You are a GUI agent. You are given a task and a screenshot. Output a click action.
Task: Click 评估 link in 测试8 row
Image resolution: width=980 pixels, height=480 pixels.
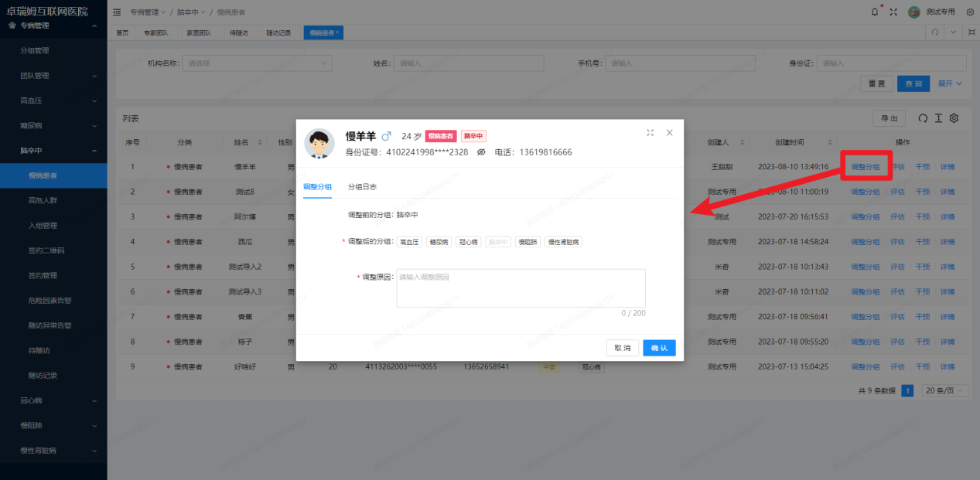pos(898,192)
